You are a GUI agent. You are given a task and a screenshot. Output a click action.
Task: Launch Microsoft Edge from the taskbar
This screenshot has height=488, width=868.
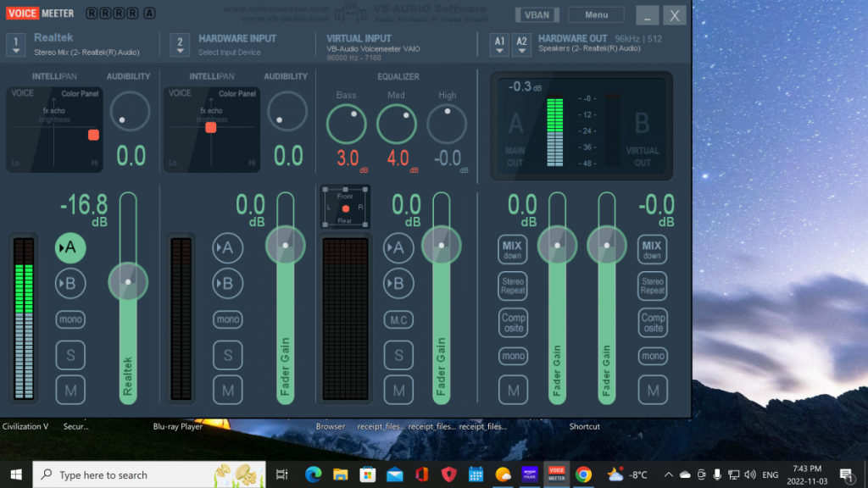(x=314, y=474)
